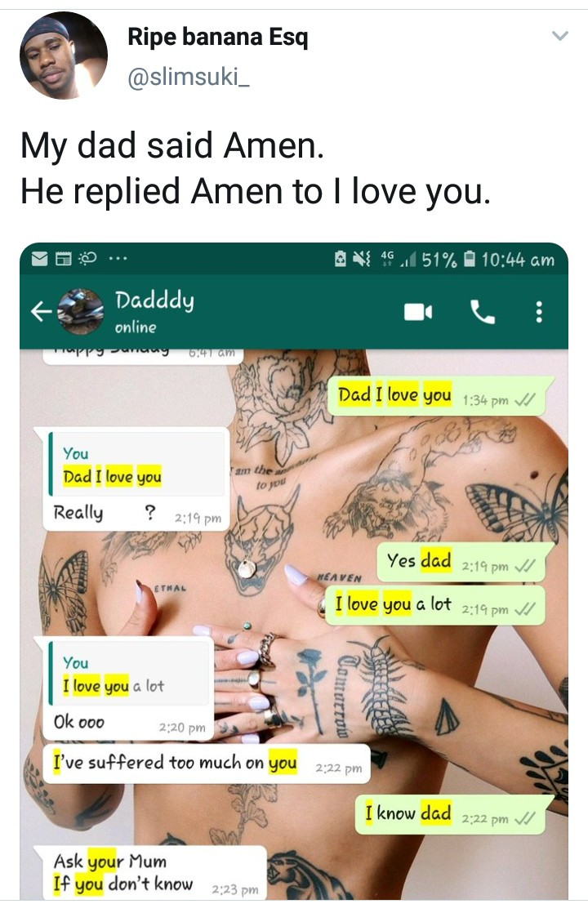Tap the battery icon in status bar
This screenshot has width=588, height=904.
pos(470,260)
